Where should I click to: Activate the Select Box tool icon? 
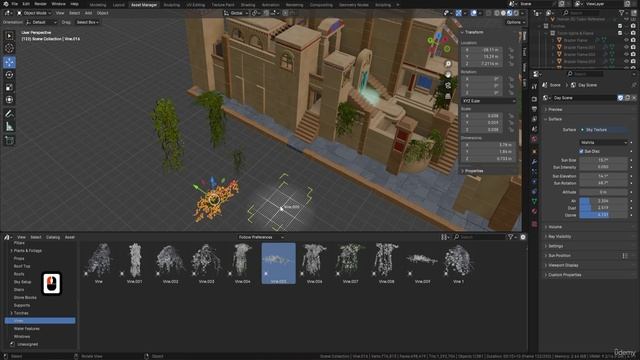9,36
